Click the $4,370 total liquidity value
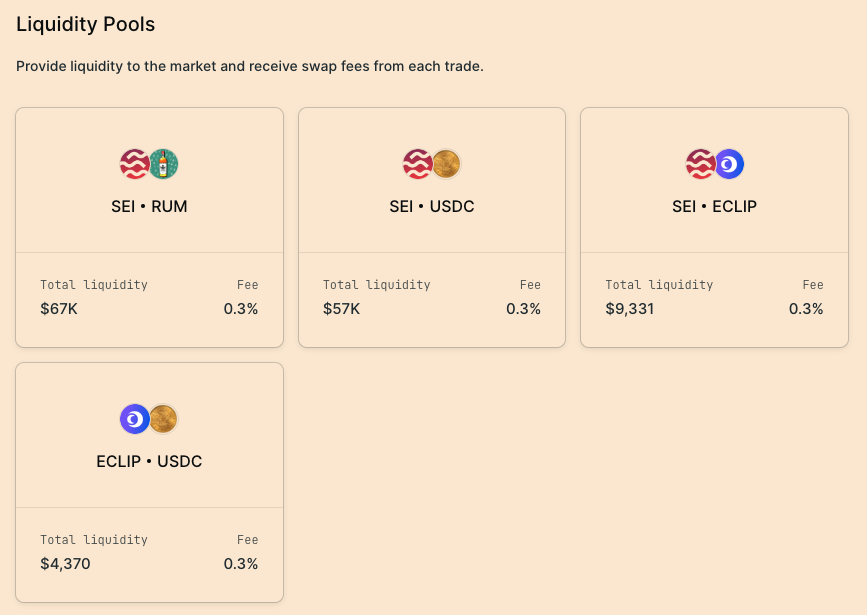This screenshot has height=615, width=867. (x=65, y=564)
